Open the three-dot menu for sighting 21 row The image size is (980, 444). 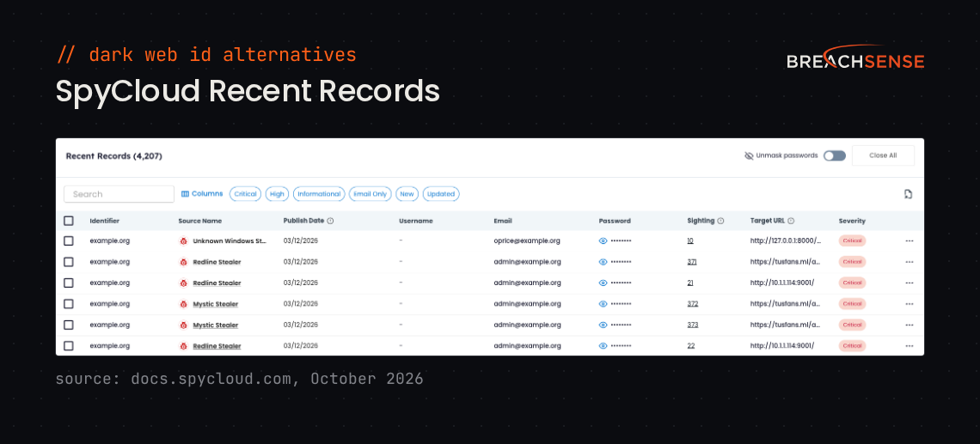coord(910,283)
